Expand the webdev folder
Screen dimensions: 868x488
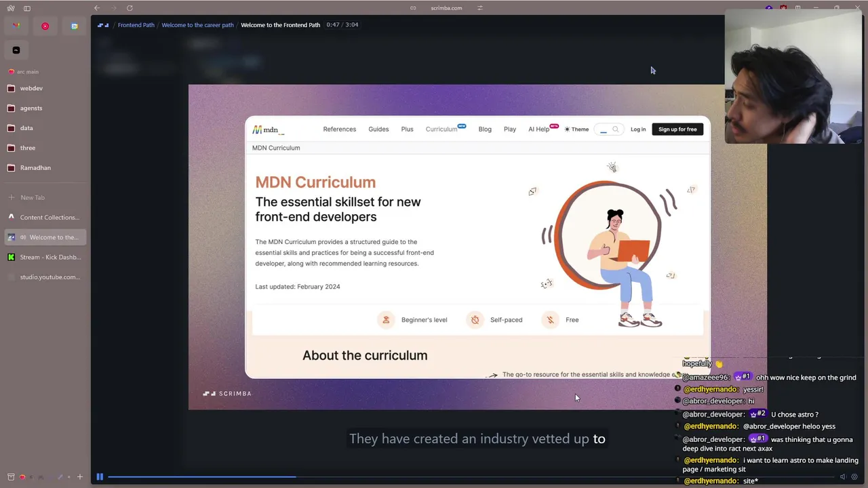coord(45,88)
